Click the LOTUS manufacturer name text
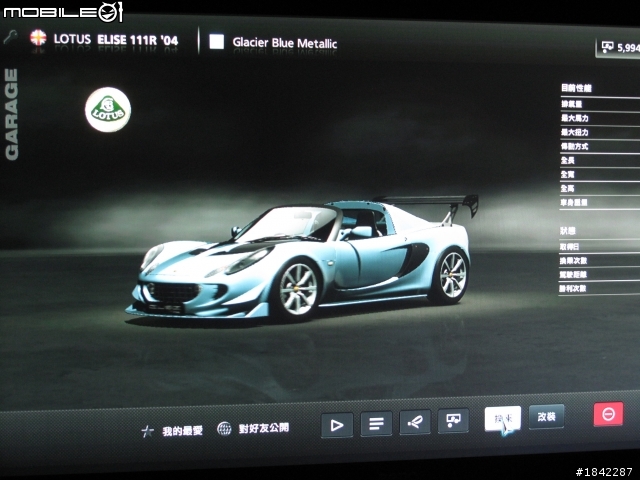This screenshot has width=640, height=480. (x=72, y=39)
